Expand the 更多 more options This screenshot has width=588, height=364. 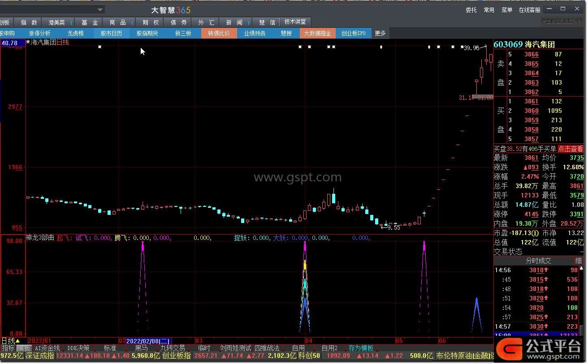(380, 33)
